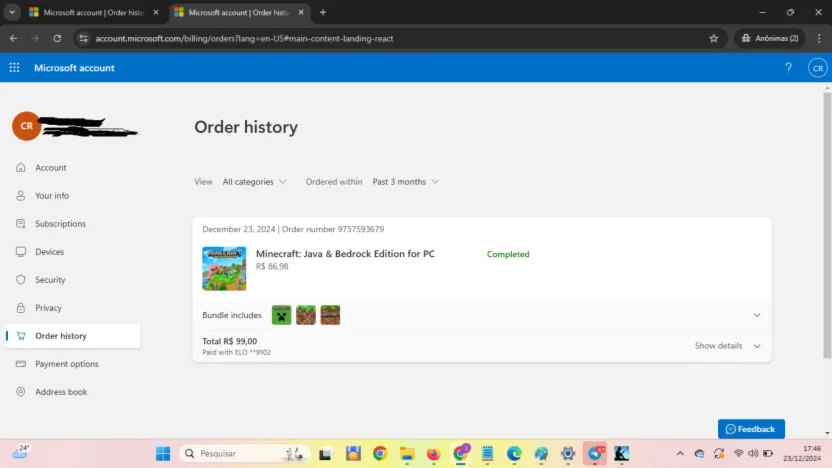Click the Minecraft product cover thumbnail
832x468 pixels.
(x=224, y=268)
